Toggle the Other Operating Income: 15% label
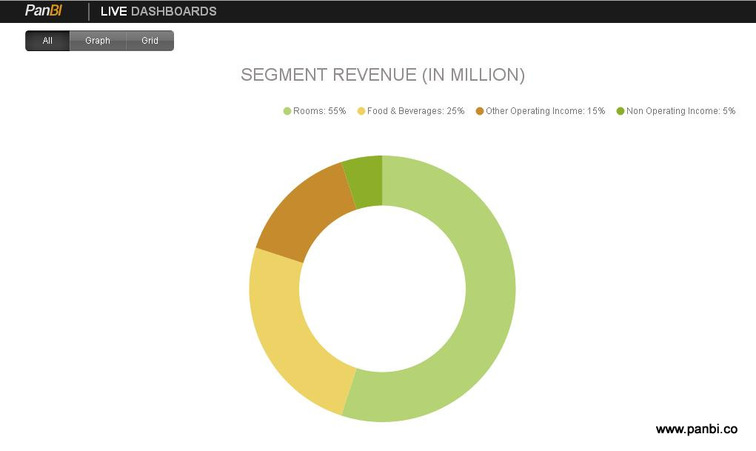Viewport: 756px width, 451px height. [x=545, y=111]
